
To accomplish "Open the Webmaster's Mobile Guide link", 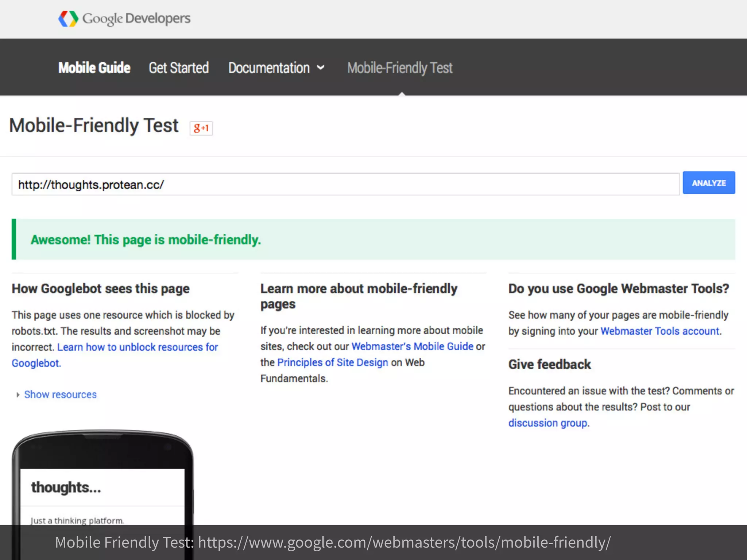I will tap(412, 346).
